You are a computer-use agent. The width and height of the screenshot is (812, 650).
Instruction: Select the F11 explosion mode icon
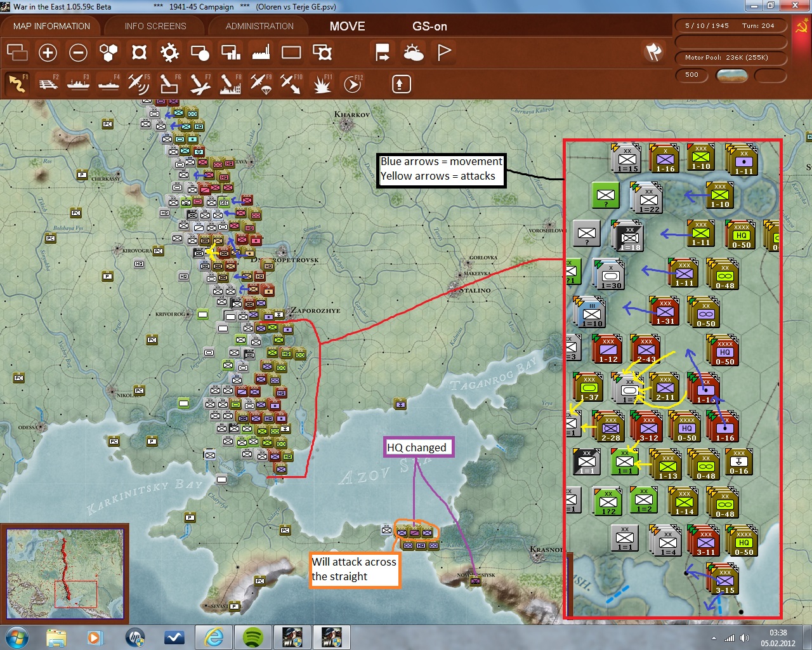point(322,84)
